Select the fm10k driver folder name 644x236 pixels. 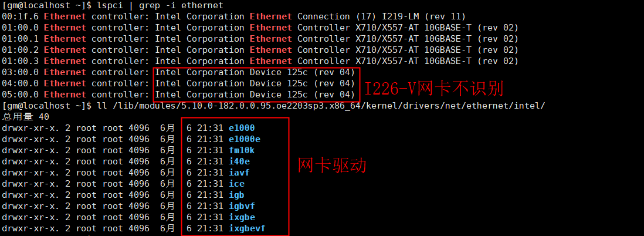coord(242,150)
